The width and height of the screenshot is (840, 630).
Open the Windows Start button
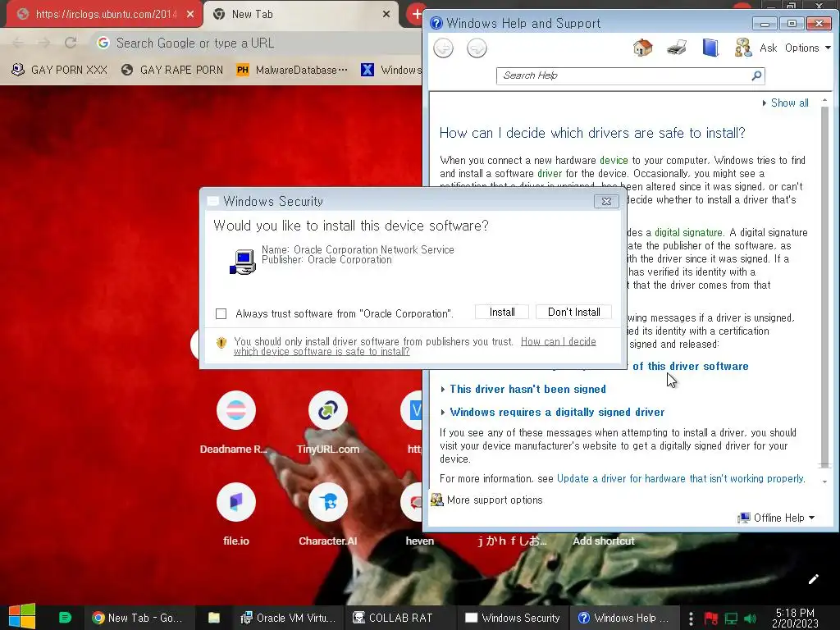(22, 617)
